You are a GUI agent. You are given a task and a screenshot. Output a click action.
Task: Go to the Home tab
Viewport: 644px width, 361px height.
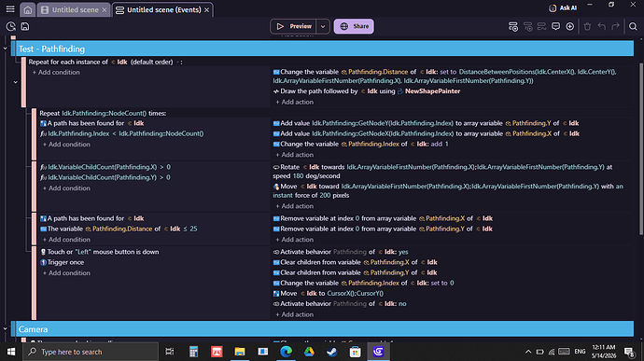[x=27, y=9]
